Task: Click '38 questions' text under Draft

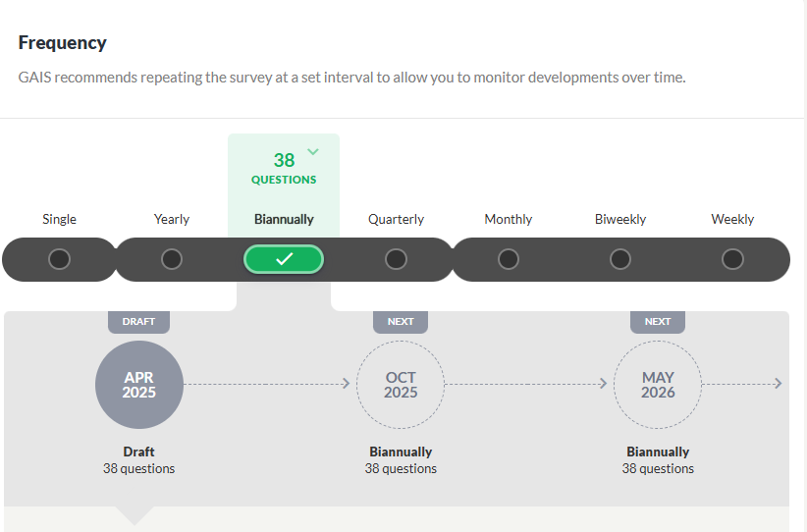Action: pyautogui.click(x=139, y=469)
